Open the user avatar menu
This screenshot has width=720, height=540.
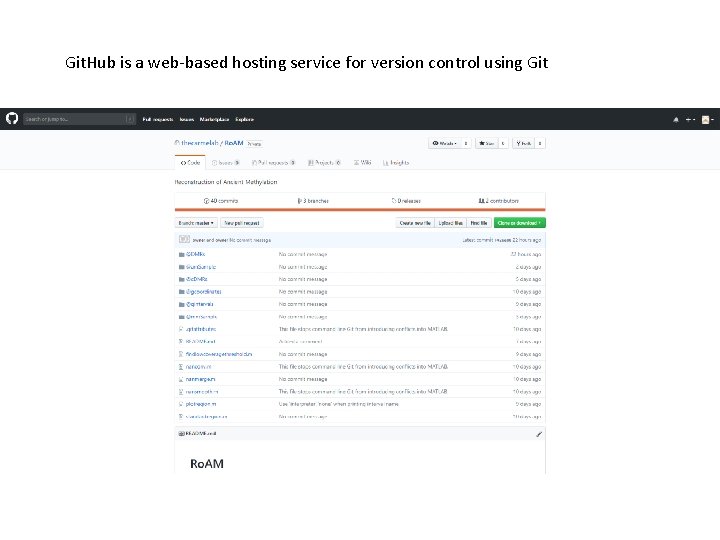[x=708, y=119]
